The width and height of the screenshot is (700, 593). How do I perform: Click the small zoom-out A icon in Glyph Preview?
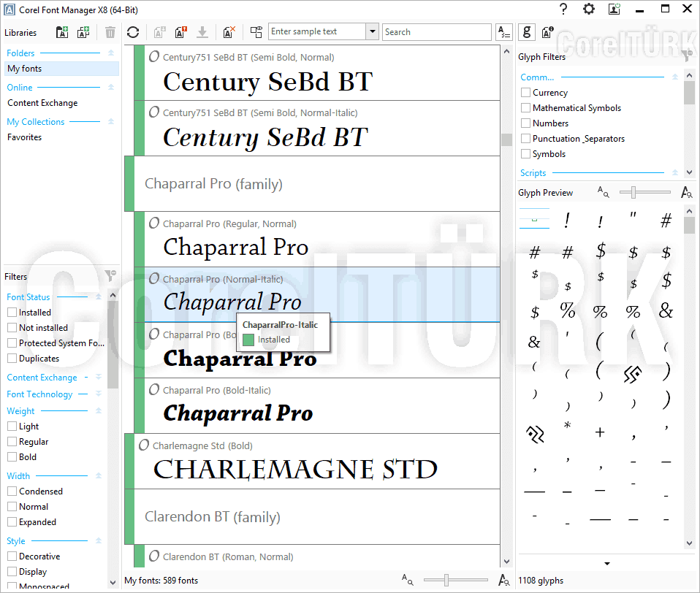(x=603, y=192)
